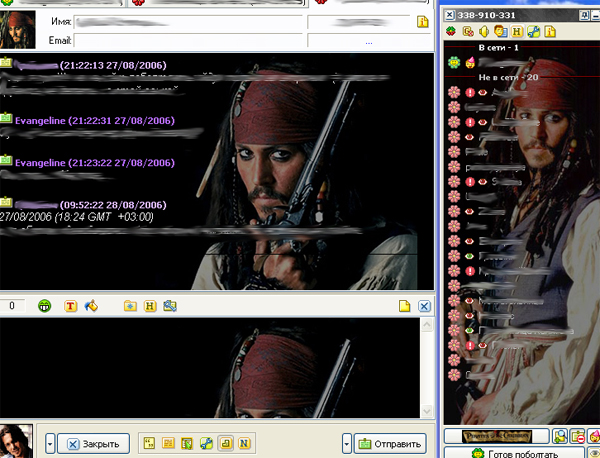Click scrollbar down arrow of message input
The height and width of the screenshot is (458, 600).
coord(427,411)
